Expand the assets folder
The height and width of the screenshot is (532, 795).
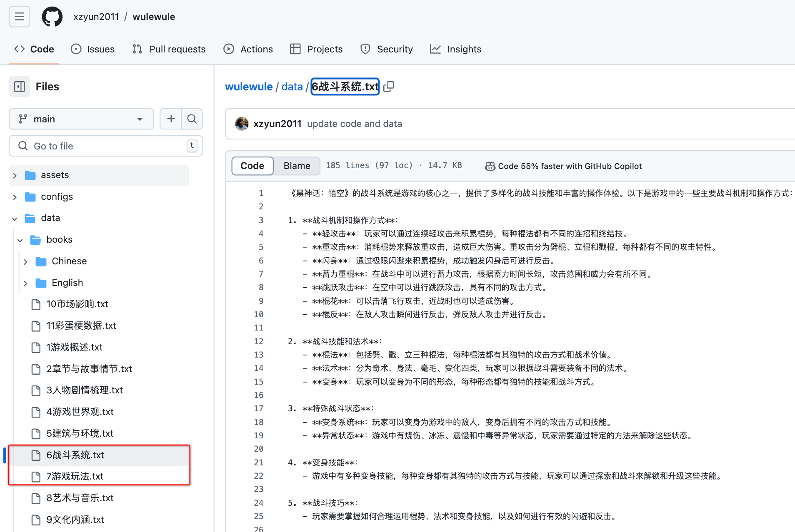tap(15, 175)
